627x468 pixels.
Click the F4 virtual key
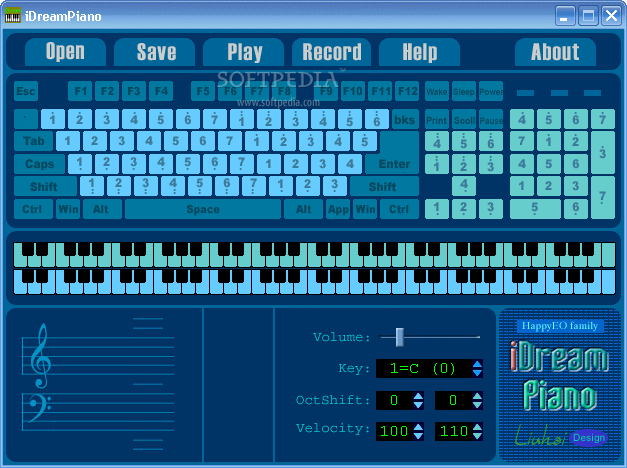click(161, 91)
